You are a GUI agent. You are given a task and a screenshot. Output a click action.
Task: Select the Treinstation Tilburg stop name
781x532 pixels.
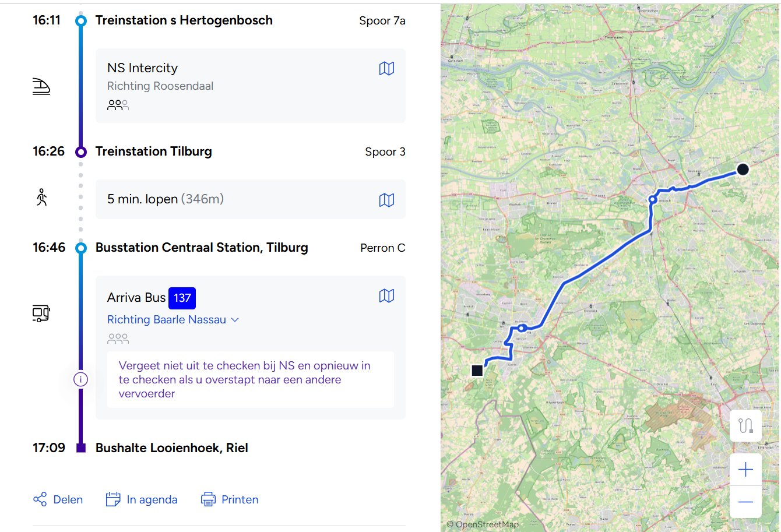click(x=154, y=152)
